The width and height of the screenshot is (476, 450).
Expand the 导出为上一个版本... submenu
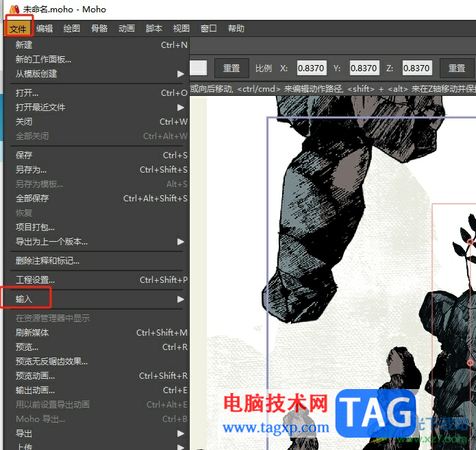point(97,242)
